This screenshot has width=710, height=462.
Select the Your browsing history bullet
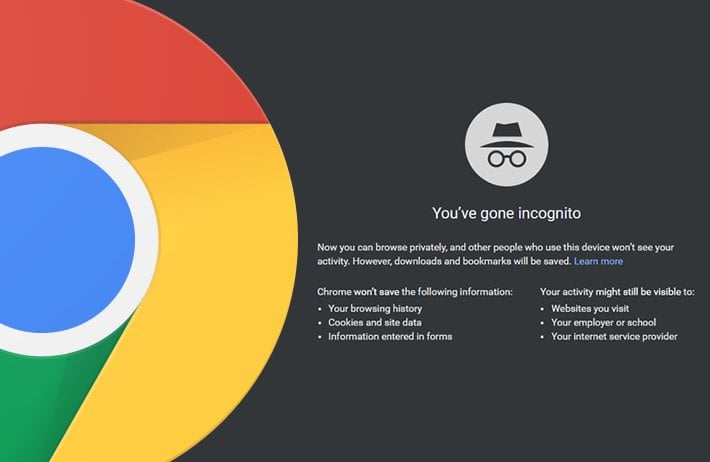point(375,308)
